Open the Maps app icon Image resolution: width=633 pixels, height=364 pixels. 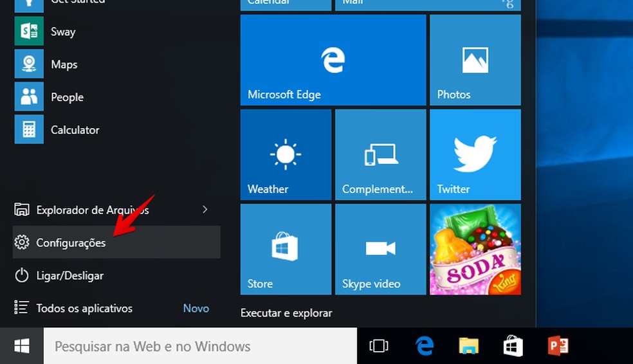(x=29, y=64)
